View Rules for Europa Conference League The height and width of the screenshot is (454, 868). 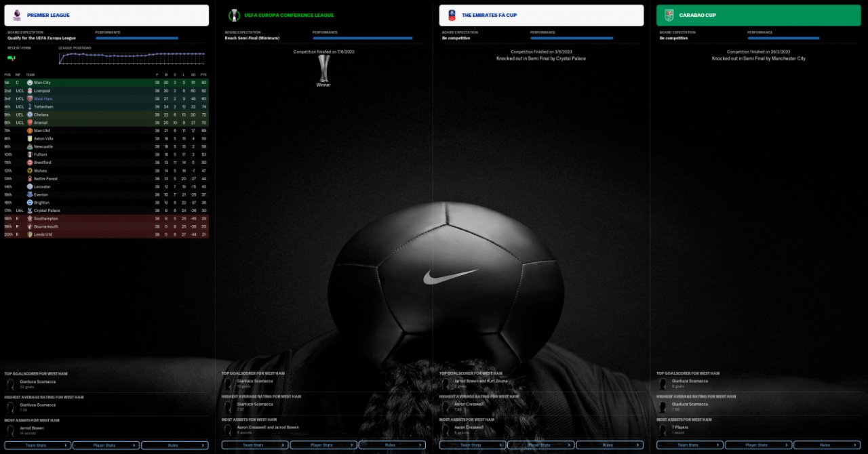tap(392, 445)
